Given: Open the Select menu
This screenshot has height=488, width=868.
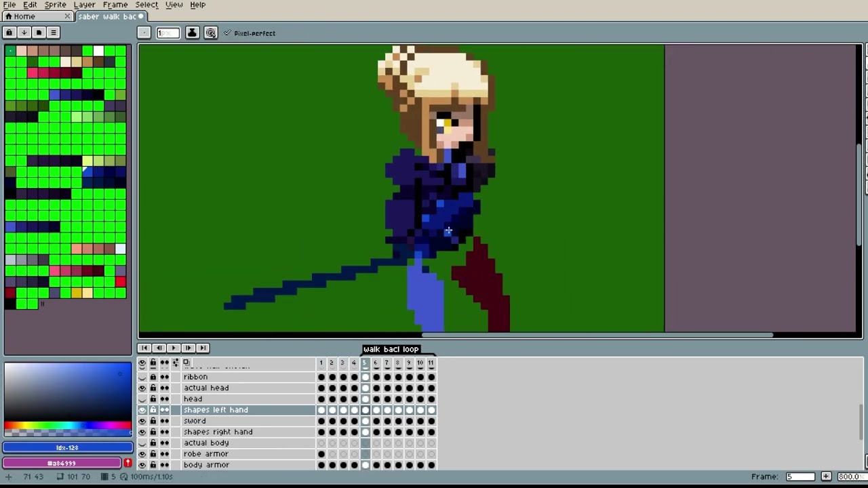Looking at the screenshot, I should pos(146,5).
